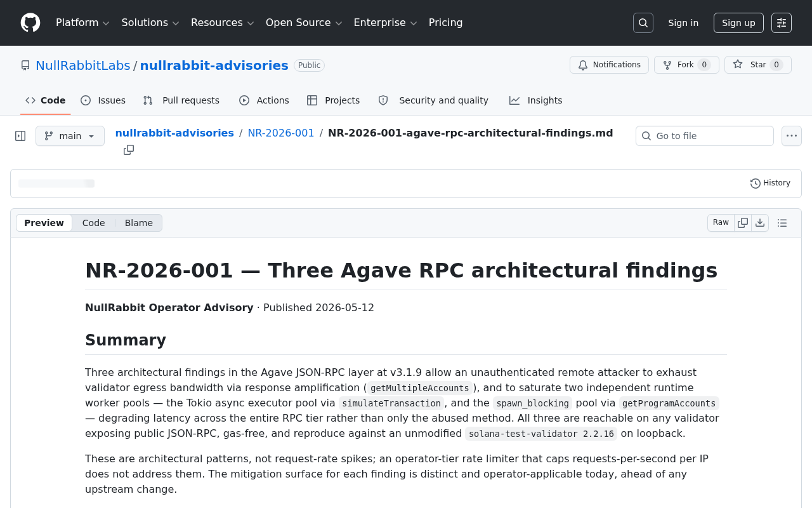812x508 pixels.
Task: Open the Security and quality tab
Action: (434, 100)
